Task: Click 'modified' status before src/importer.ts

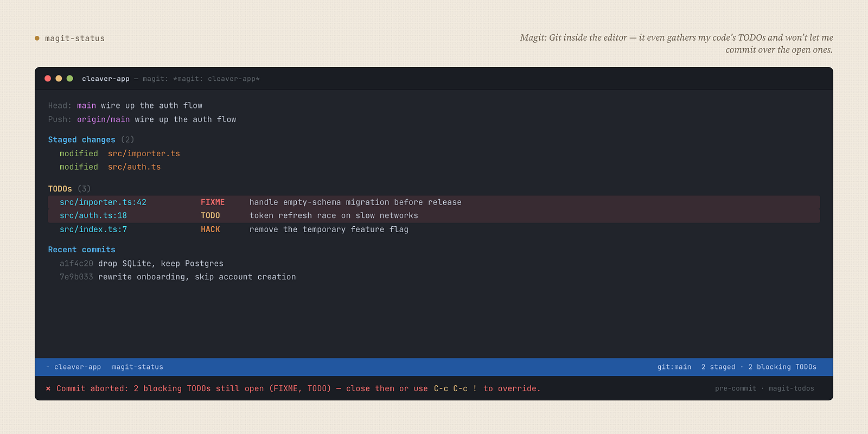Action: [x=79, y=154]
